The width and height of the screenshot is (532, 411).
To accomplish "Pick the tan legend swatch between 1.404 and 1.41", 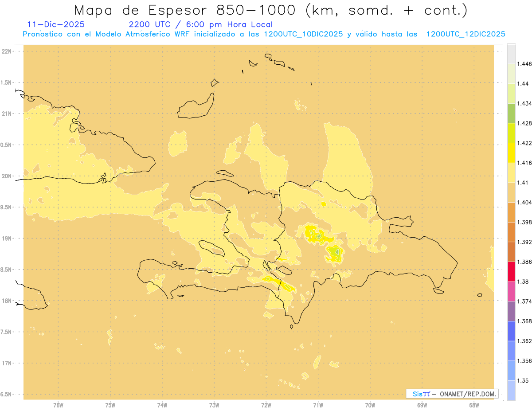I will 511,192.
